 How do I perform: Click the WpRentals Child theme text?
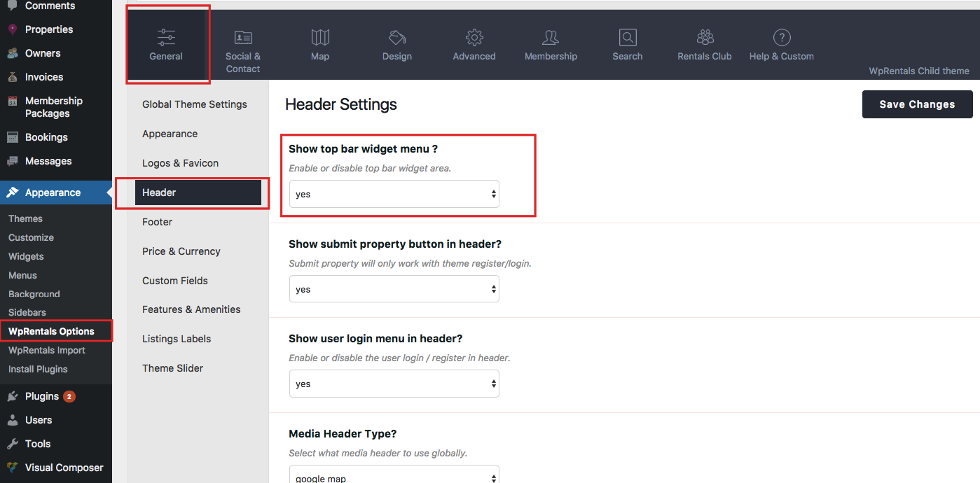click(x=919, y=71)
